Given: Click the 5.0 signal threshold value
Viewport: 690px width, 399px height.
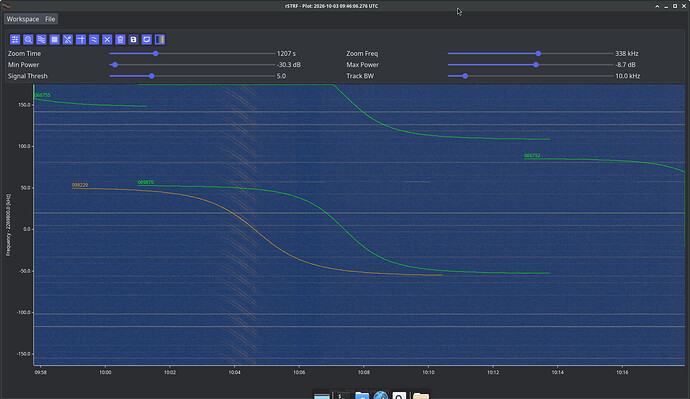Looking at the screenshot, I should point(281,76).
